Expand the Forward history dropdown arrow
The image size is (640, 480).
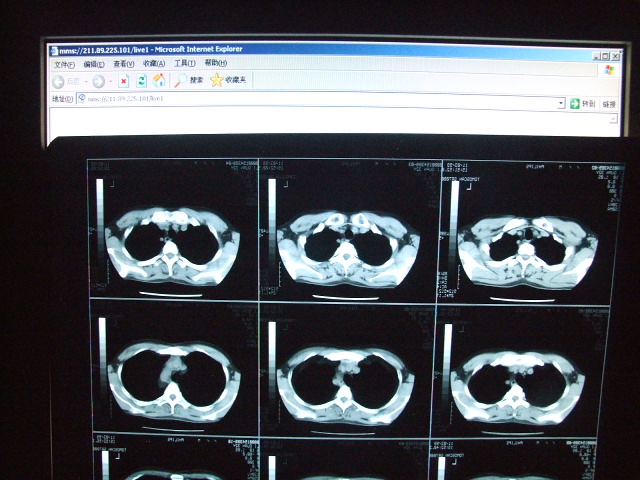[111, 82]
